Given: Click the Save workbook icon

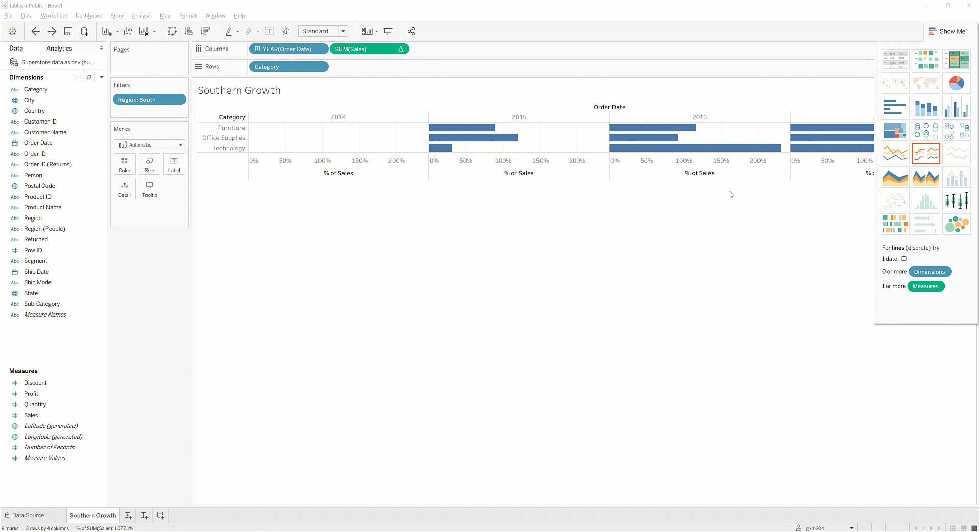Looking at the screenshot, I should (68, 31).
